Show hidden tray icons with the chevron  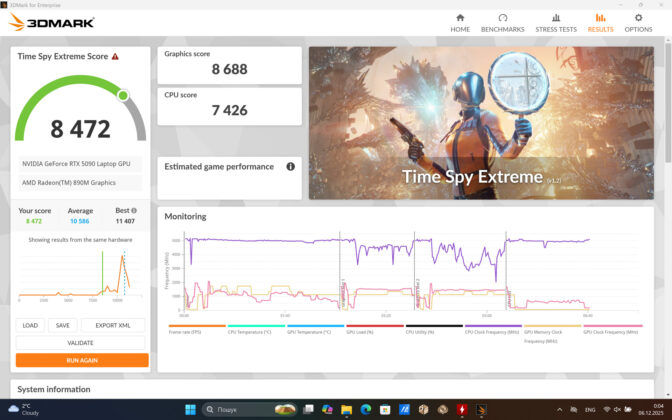(x=559, y=410)
